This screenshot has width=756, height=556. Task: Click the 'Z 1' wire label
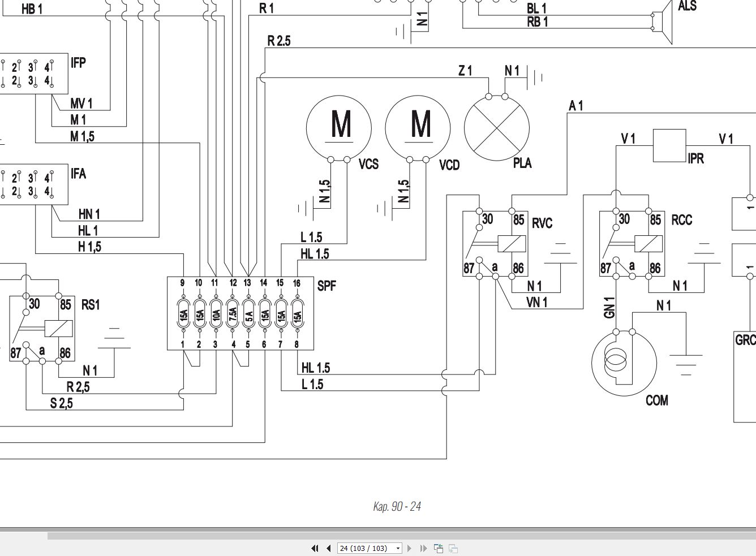(x=465, y=71)
